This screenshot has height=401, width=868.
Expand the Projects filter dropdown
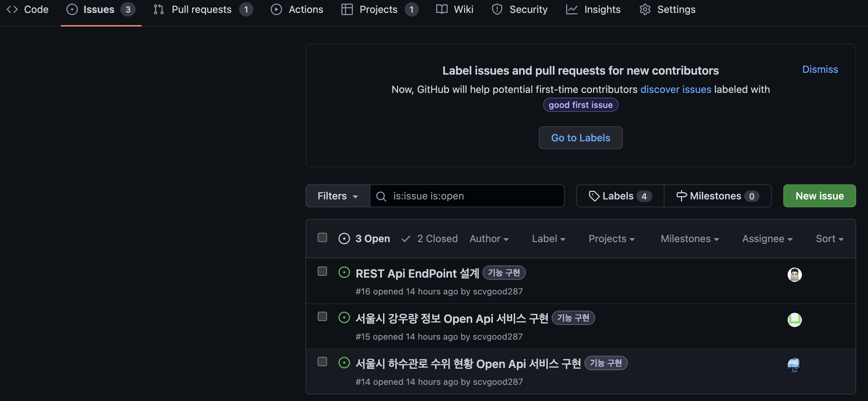pos(612,239)
